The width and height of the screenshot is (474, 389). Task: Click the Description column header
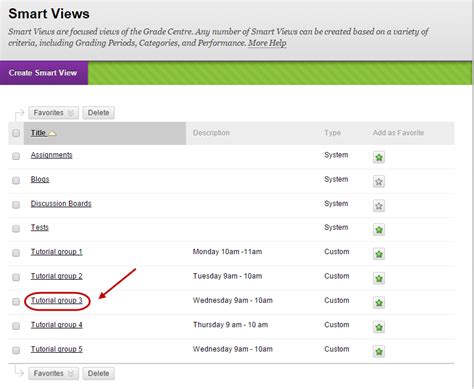[211, 133]
